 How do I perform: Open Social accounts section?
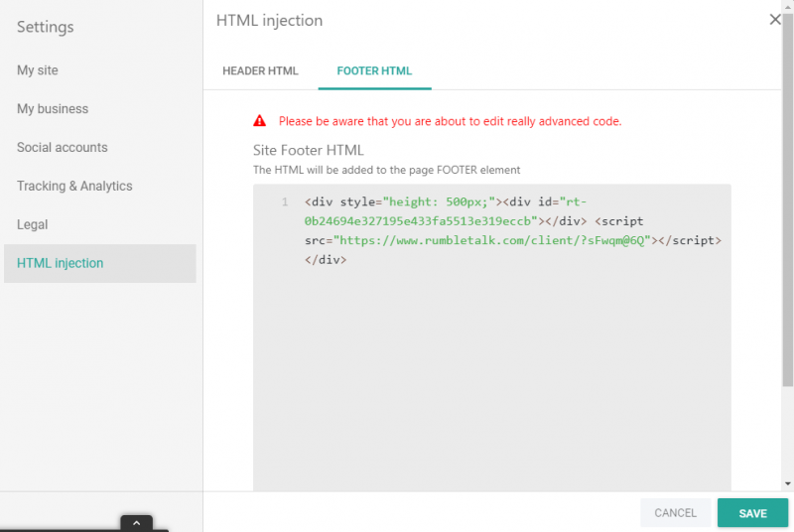coord(63,148)
